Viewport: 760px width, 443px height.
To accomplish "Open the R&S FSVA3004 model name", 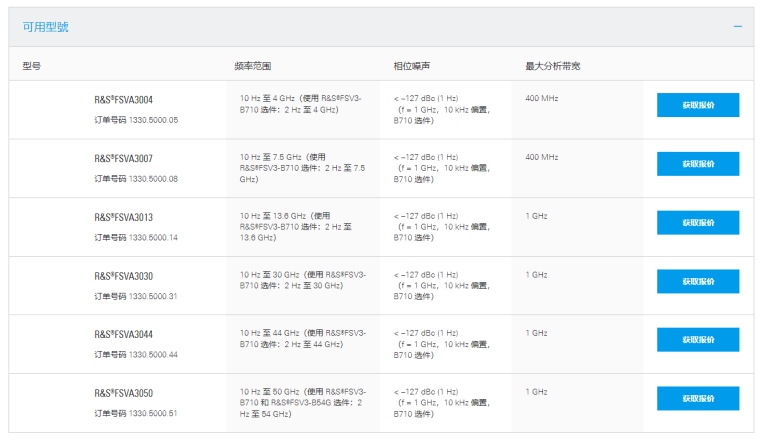I will (124, 99).
